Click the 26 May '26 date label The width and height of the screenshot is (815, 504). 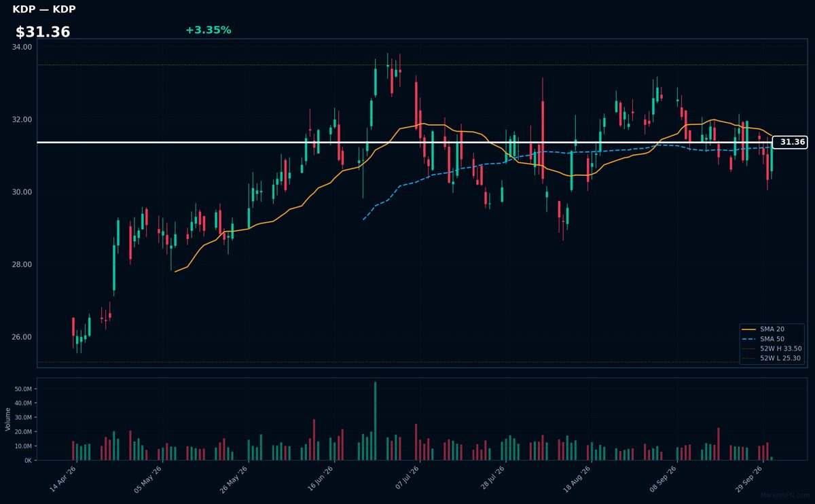point(234,479)
